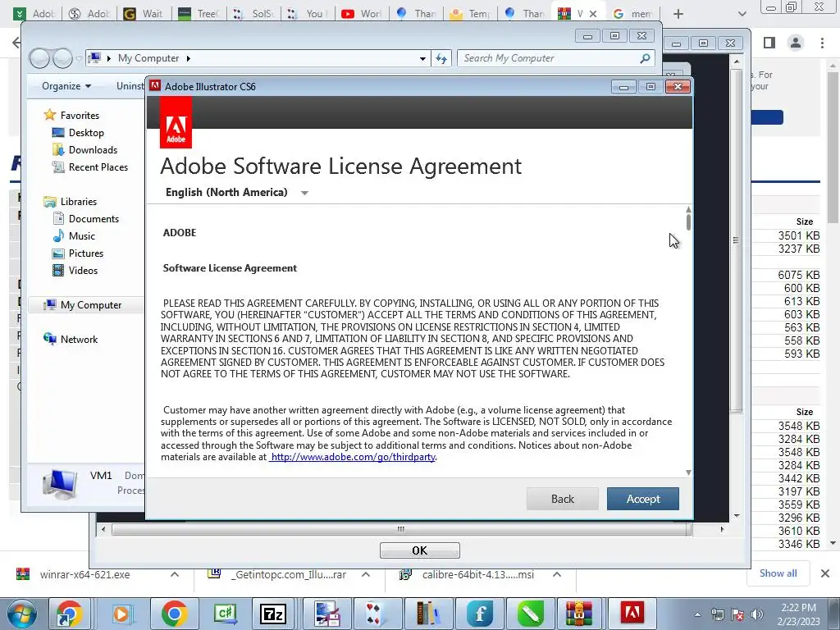The width and height of the screenshot is (840, 630).
Task: Click the Action Center flag tray icon
Action: coord(737,614)
